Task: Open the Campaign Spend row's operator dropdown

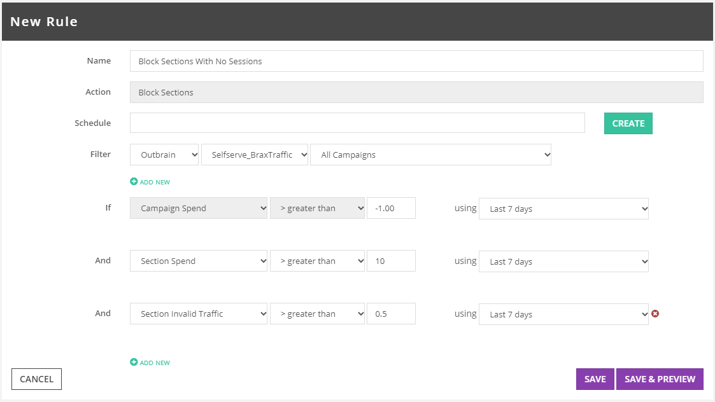Action: [x=317, y=208]
